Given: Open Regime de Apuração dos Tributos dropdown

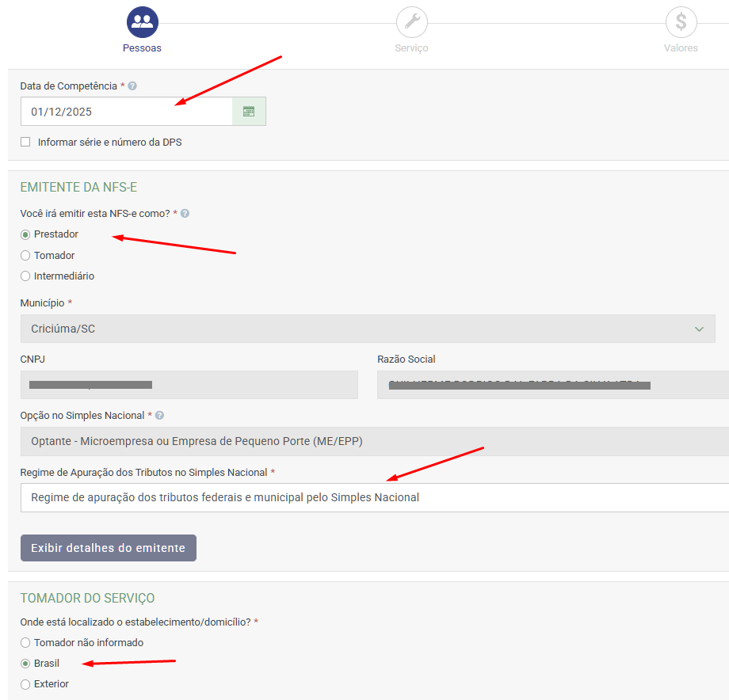Looking at the screenshot, I should (372, 497).
